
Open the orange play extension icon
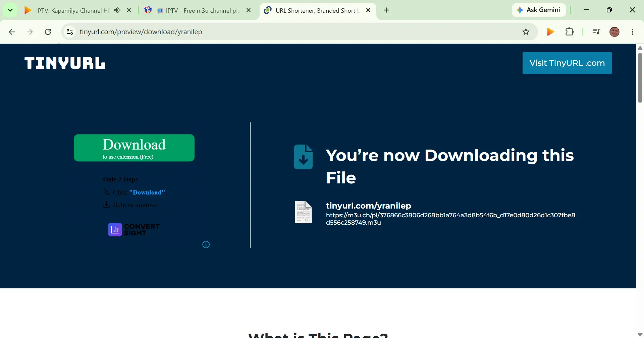550,32
